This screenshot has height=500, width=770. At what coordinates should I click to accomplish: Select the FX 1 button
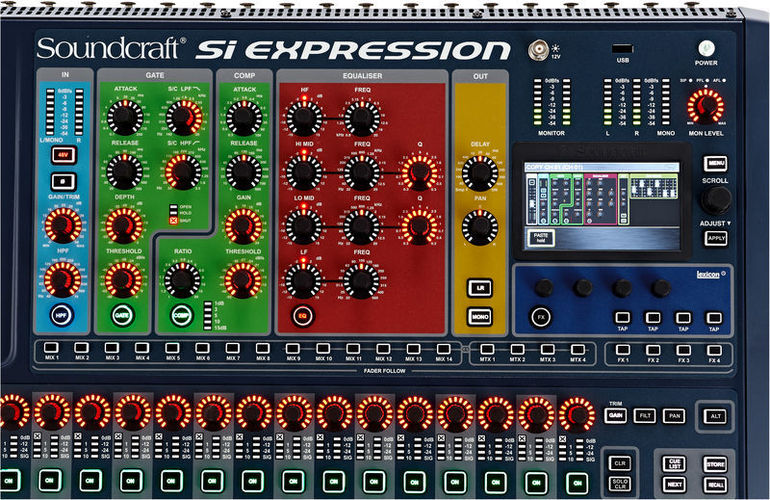pos(623,350)
